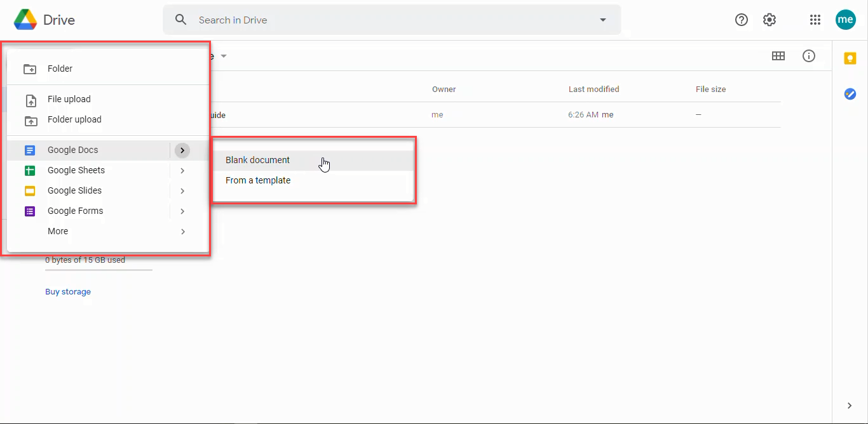Expand the Google Sheets submenu arrow
Image resolution: width=868 pixels, height=424 pixels.
point(182,170)
